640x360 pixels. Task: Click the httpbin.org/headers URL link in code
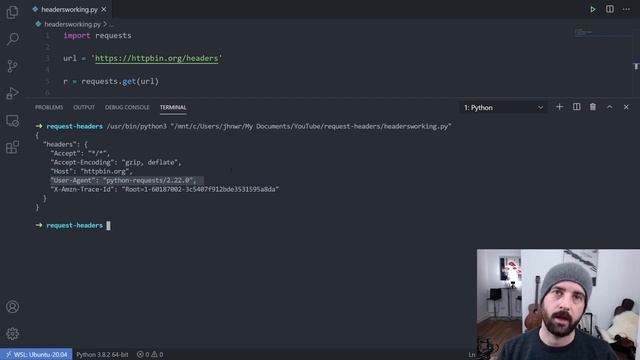156,58
